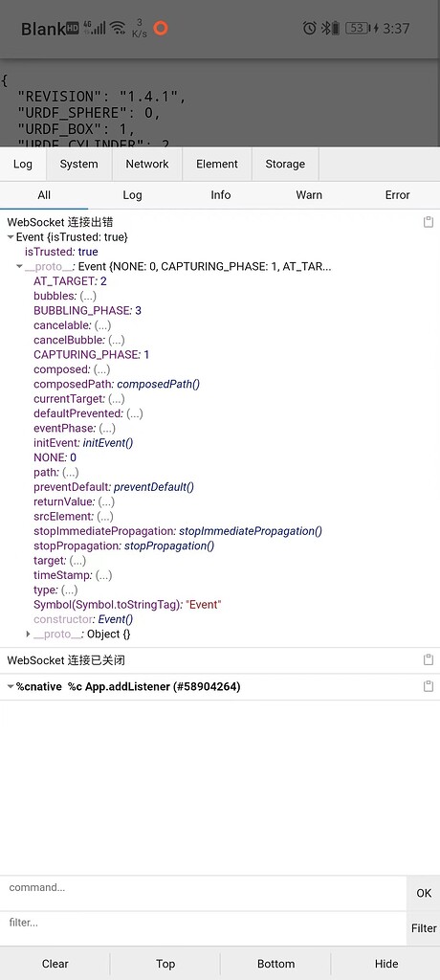Tap the Wi-Fi signal icon
Image resolution: width=440 pixels, height=980 pixels.
click(x=117, y=28)
